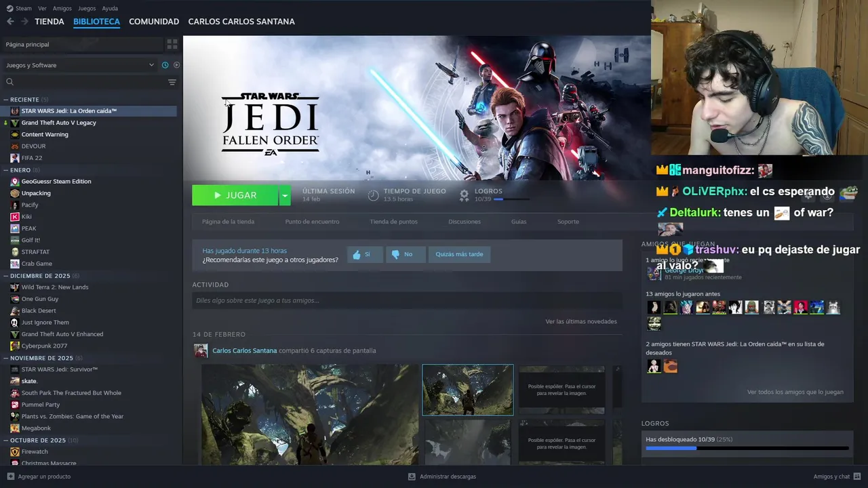Go forward with the right arrow
Viewport: 868px width, 488px height.
click(x=24, y=22)
